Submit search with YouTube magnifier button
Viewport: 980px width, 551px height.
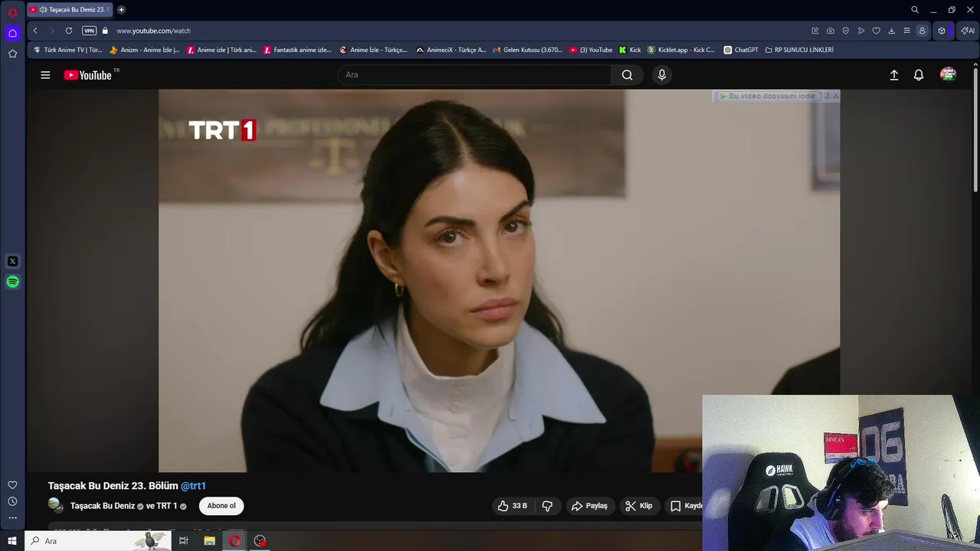[627, 75]
